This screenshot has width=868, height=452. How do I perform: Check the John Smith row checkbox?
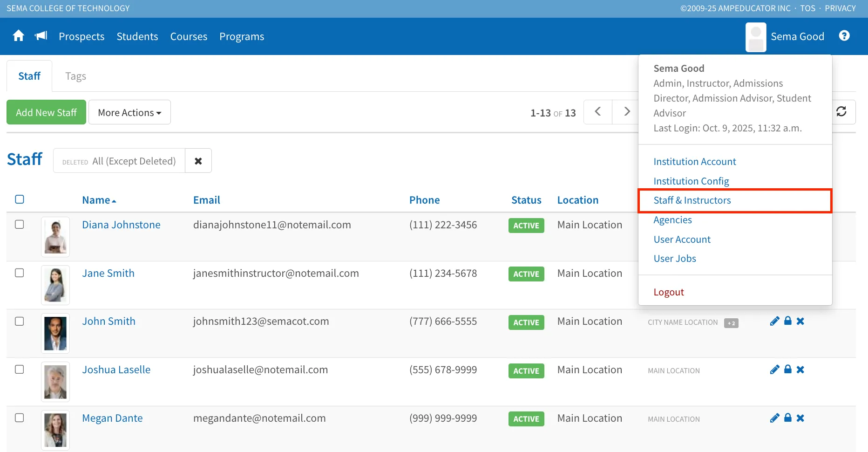tap(20, 322)
